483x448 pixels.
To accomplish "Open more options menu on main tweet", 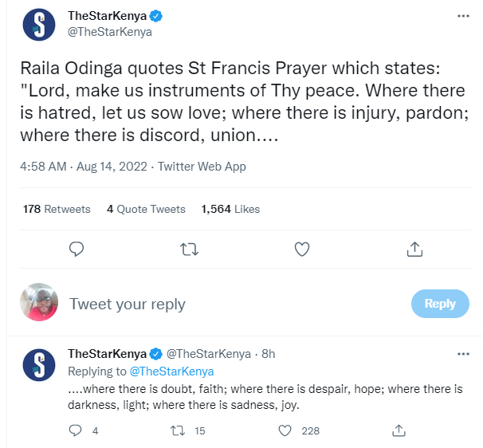I will click(x=463, y=16).
